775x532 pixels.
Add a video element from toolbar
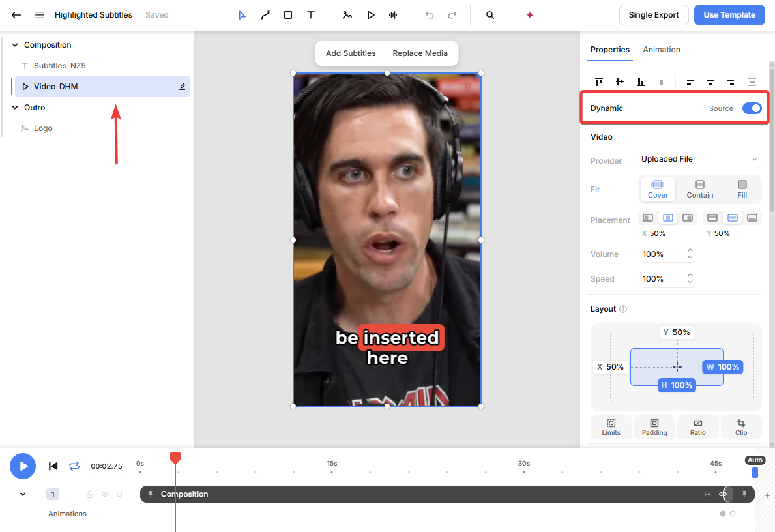[x=371, y=15]
